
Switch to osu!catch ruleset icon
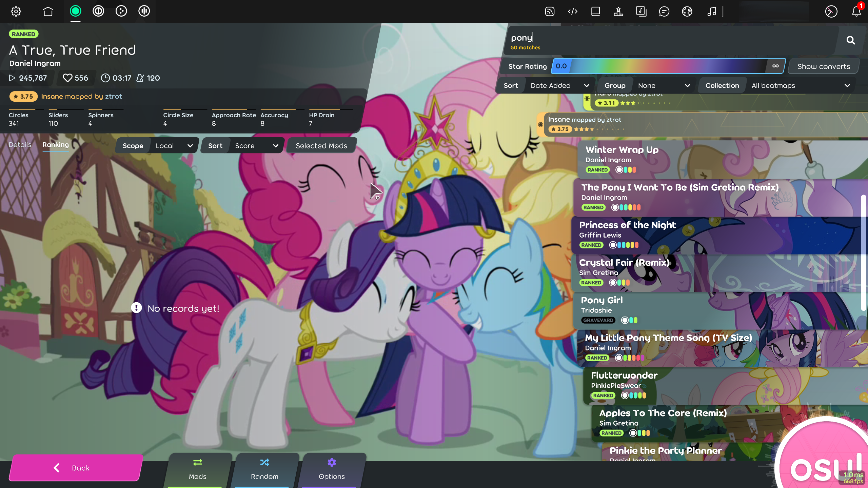pos(121,11)
